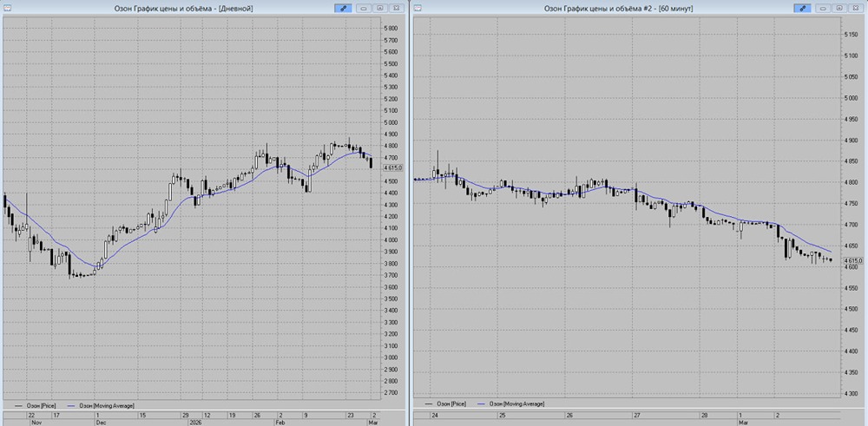Open the system menu icon of Дневной chart window
This screenshot has width=868, height=426.
tap(5, 8)
